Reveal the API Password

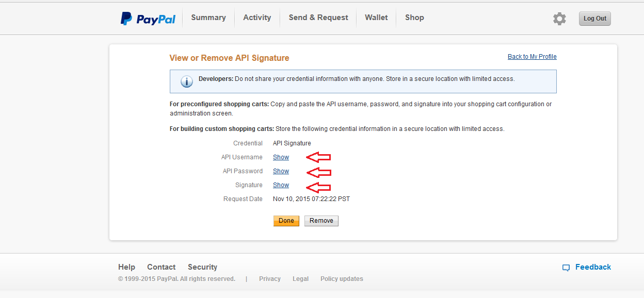click(281, 171)
